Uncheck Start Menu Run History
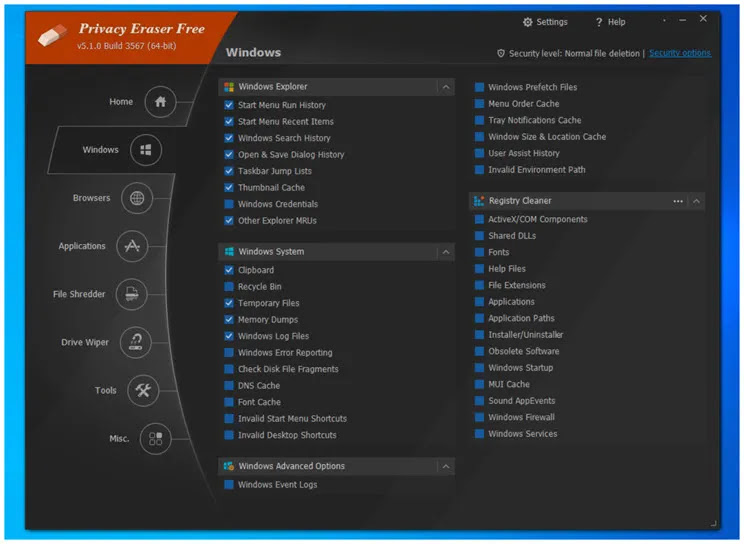This screenshot has height=544, width=744. click(x=229, y=105)
